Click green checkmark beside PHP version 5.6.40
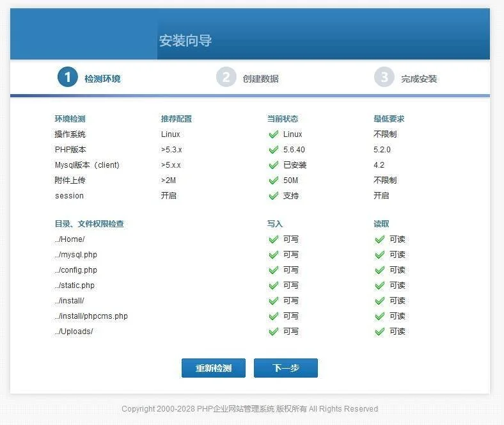 tap(274, 150)
